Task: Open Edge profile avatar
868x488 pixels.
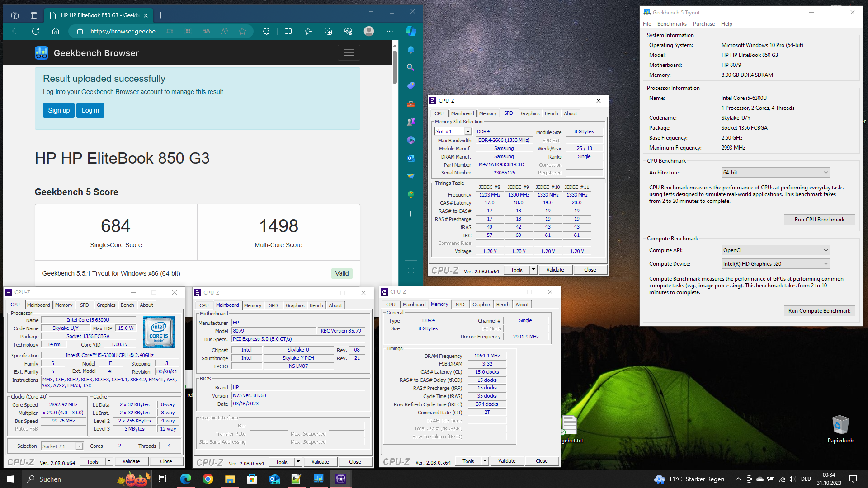Action: point(369,31)
